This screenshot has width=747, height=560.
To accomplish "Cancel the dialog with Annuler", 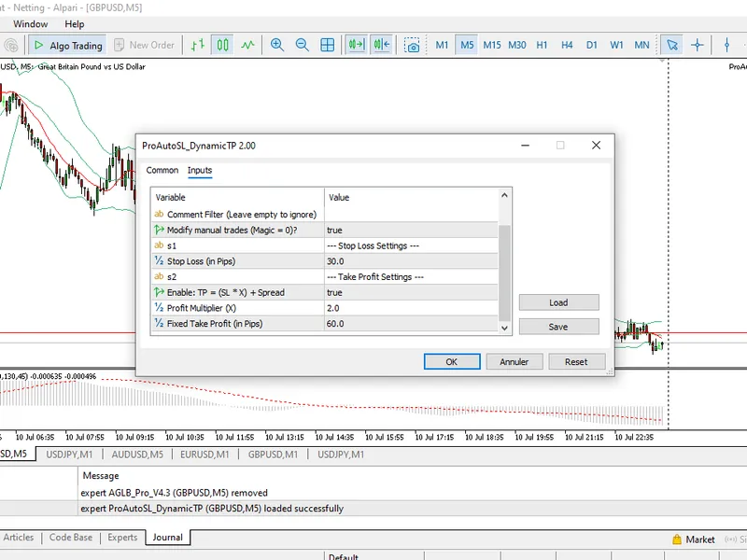I will [x=514, y=362].
